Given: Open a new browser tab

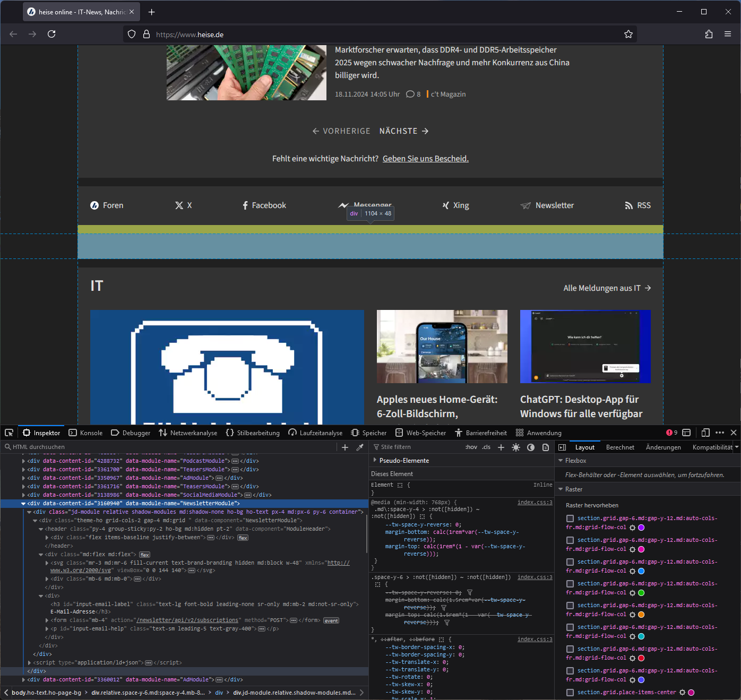Looking at the screenshot, I should point(152,12).
